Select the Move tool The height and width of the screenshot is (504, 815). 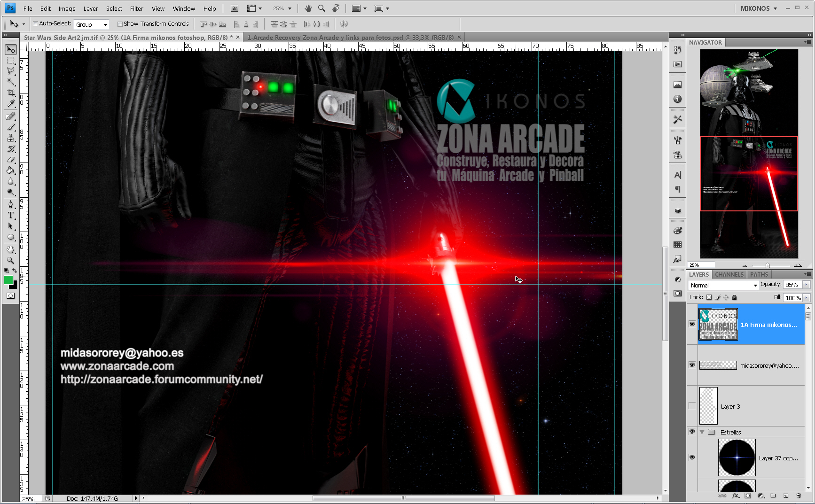11,49
